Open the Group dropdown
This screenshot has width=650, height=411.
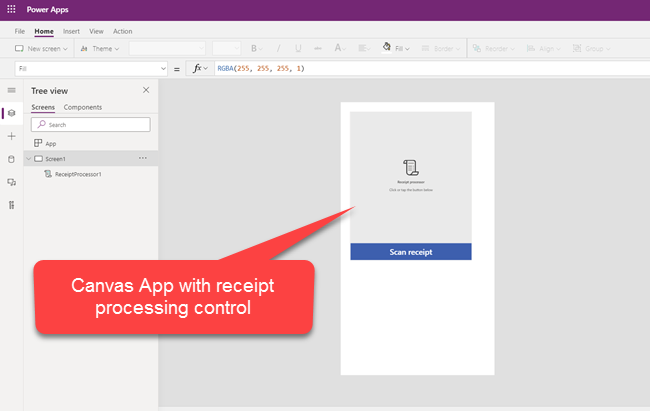coord(592,49)
